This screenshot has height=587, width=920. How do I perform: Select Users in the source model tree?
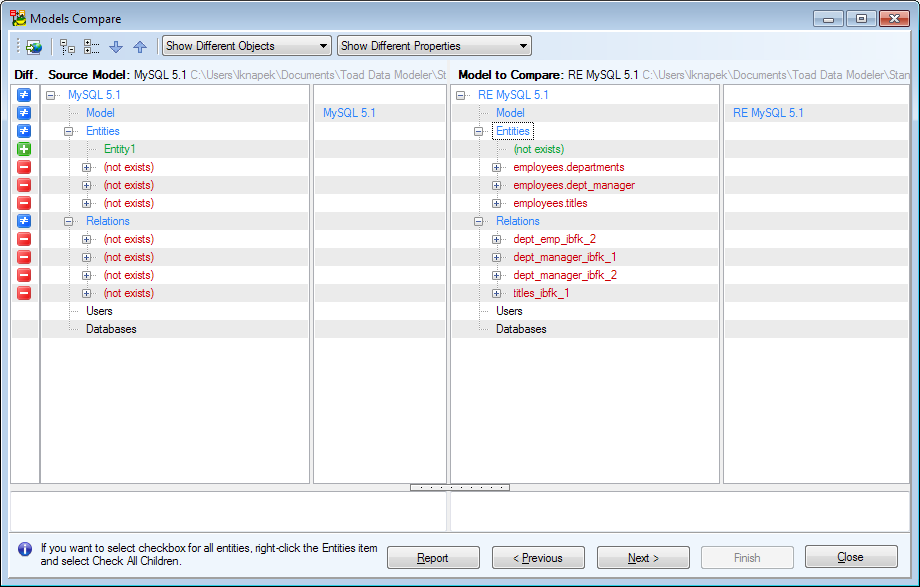(x=99, y=311)
